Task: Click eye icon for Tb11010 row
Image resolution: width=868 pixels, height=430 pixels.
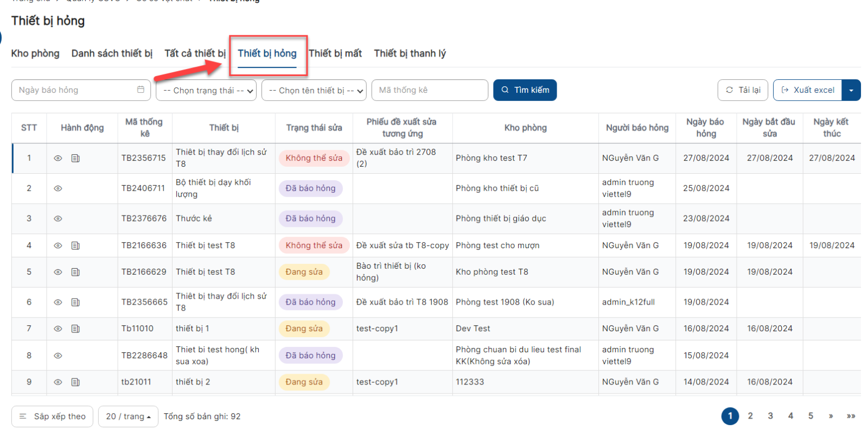Action: pyautogui.click(x=58, y=329)
